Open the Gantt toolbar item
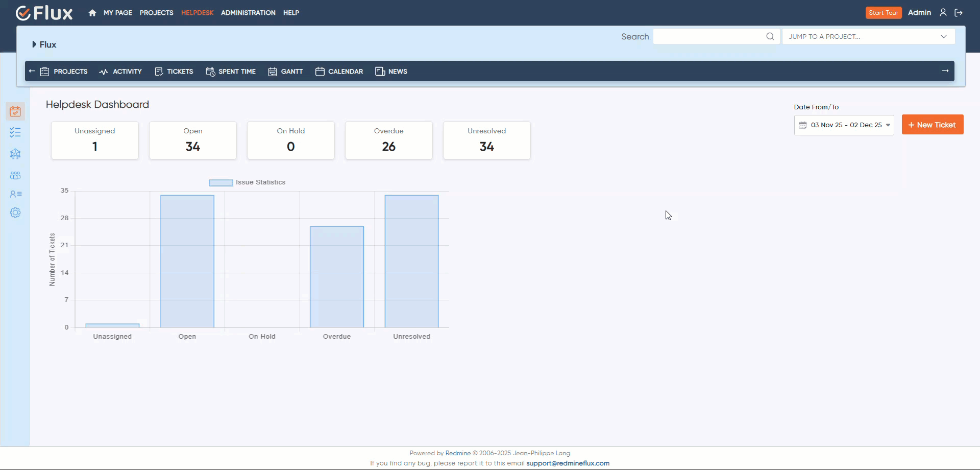Image resolution: width=980 pixels, height=470 pixels. click(x=285, y=72)
